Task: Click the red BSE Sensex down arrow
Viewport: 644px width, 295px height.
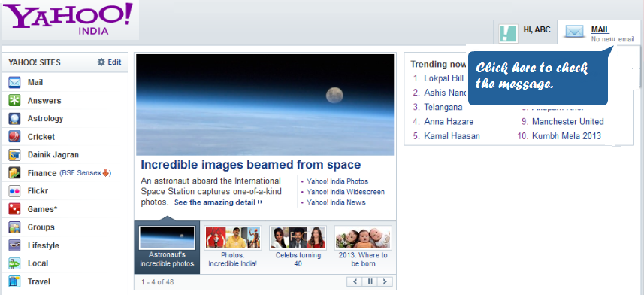Action: (x=105, y=173)
